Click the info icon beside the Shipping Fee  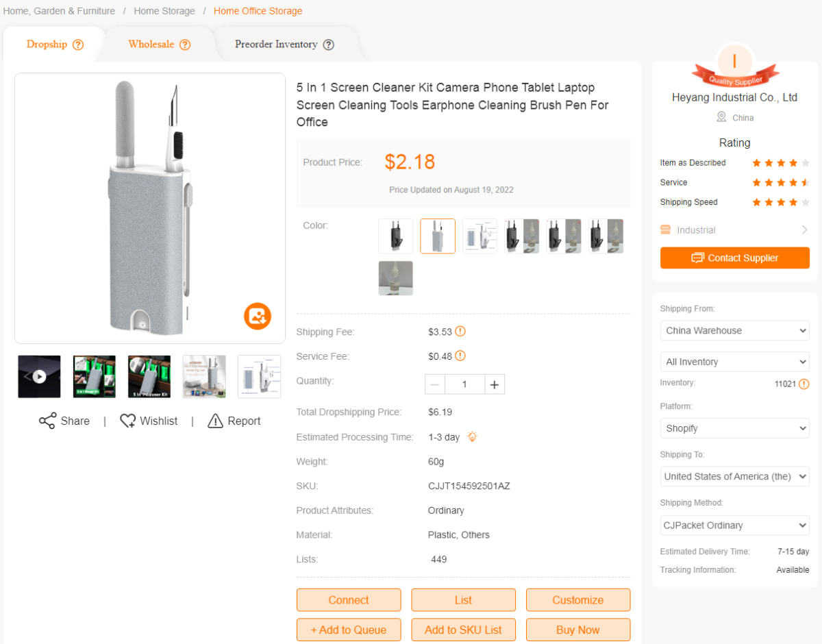coord(460,332)
